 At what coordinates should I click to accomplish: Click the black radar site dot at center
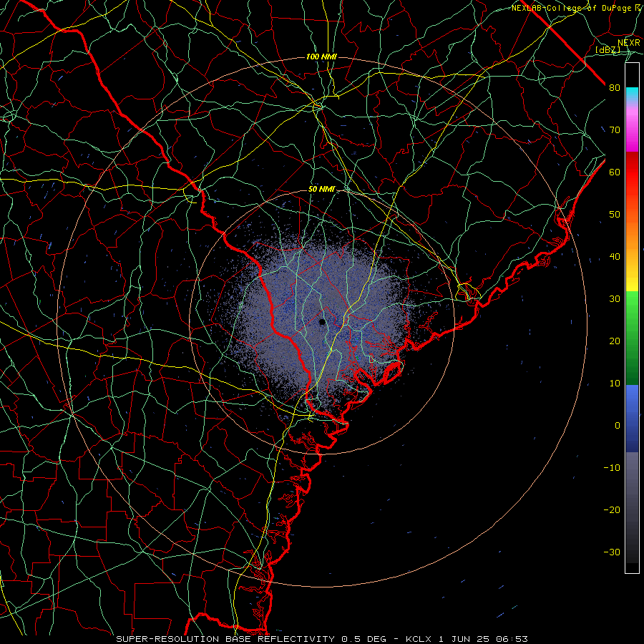(x=323, y=321)
